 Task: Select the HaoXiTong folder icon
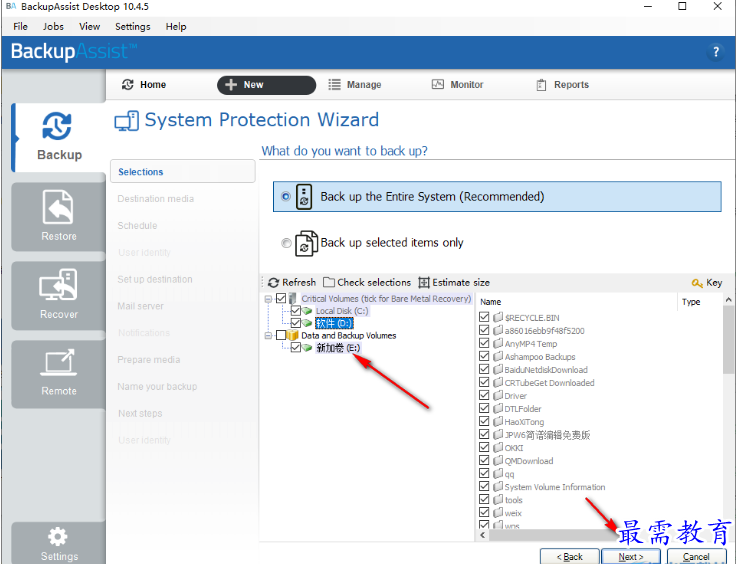tap(498, 421)
